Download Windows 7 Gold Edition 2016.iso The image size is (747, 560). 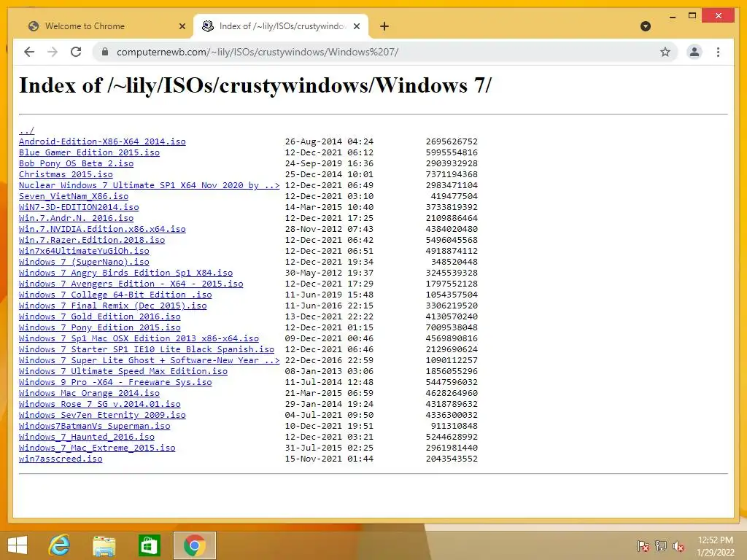(100, 316)
